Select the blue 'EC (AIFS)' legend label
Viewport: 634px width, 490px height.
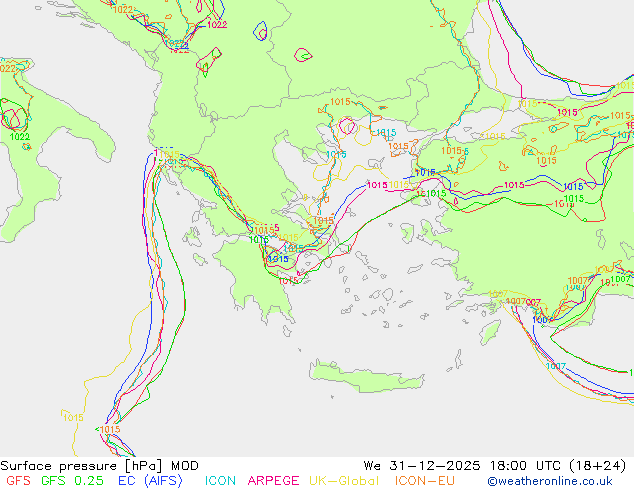(150, 481)
